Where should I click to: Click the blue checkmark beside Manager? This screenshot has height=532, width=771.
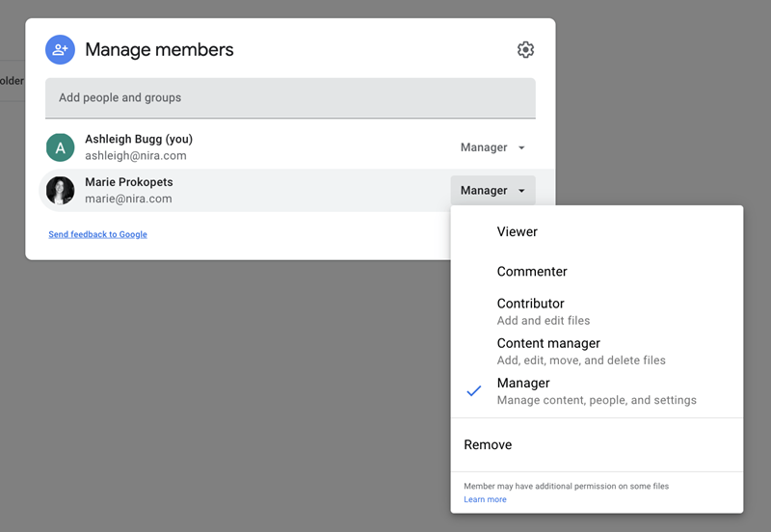pyautogui.click(x=473, y=391)
